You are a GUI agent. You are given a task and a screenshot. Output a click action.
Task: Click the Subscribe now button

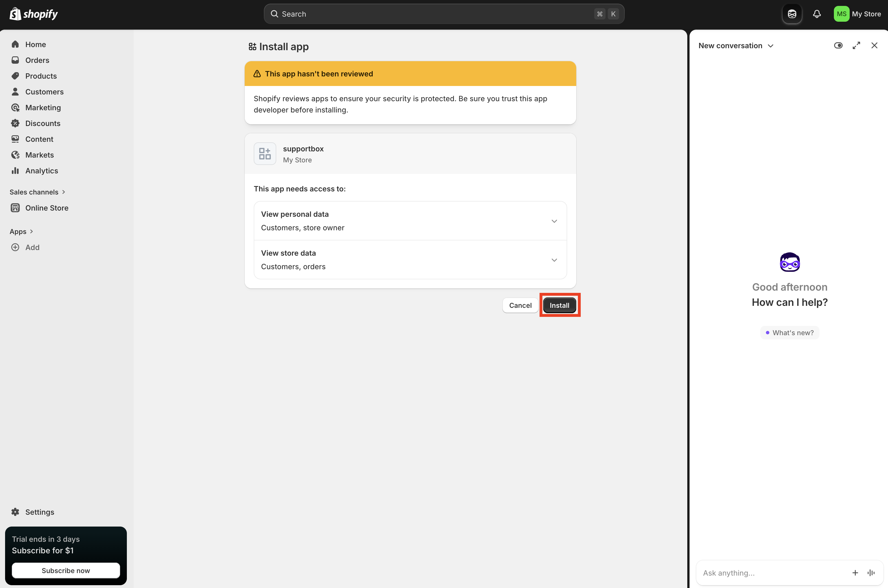[x=66, y=570]
